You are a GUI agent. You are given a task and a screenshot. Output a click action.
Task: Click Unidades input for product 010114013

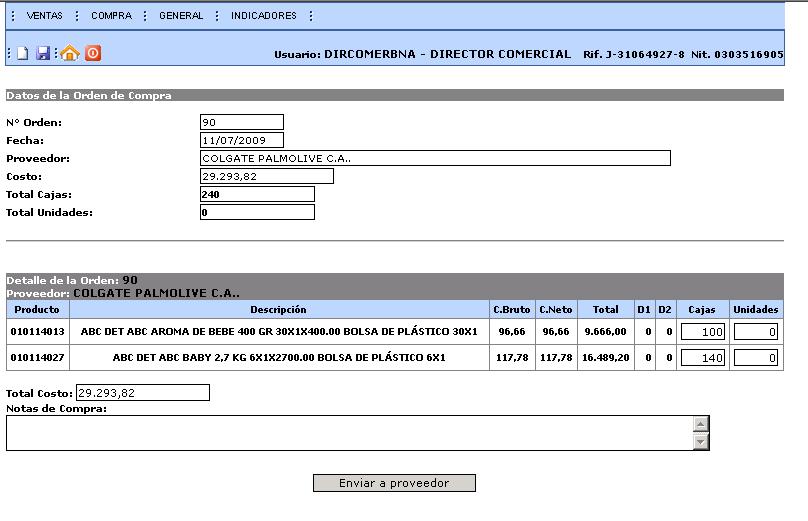(x=755, y=332)
